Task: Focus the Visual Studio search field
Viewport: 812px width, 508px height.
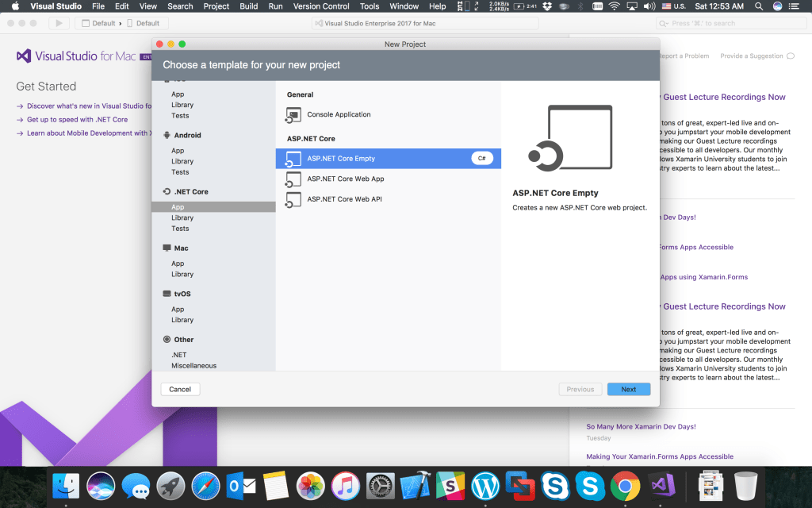Action: (x=731, y=23)
